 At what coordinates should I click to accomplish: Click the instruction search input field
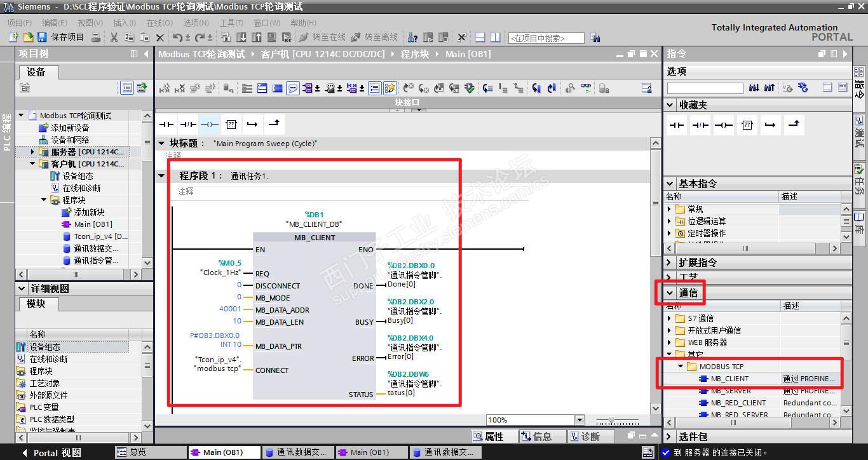click(x=705, y=88)
